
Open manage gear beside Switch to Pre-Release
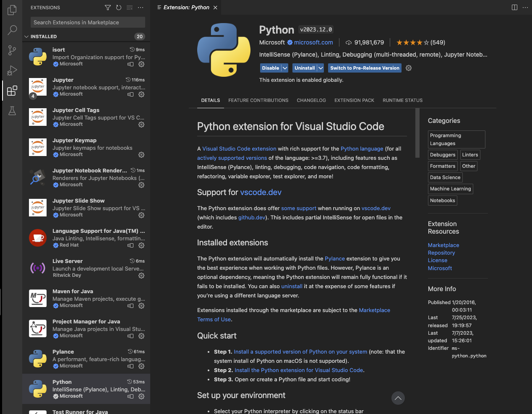click(409, 68)
